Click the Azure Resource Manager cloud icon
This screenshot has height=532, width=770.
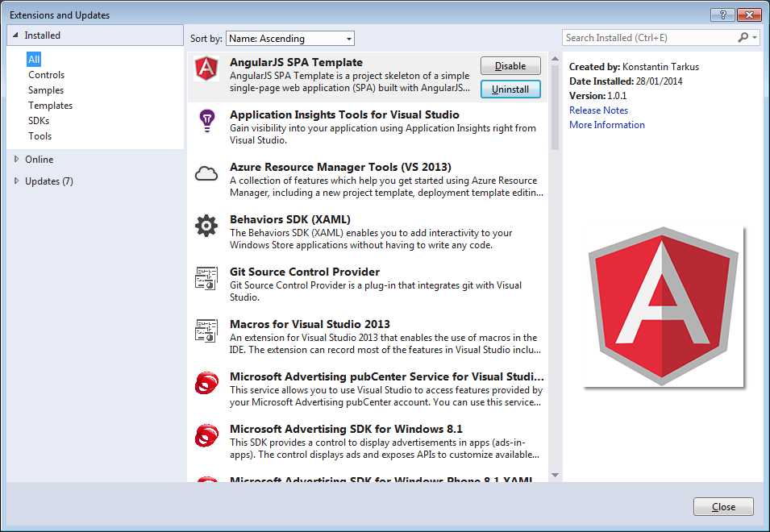pos(206,173)
